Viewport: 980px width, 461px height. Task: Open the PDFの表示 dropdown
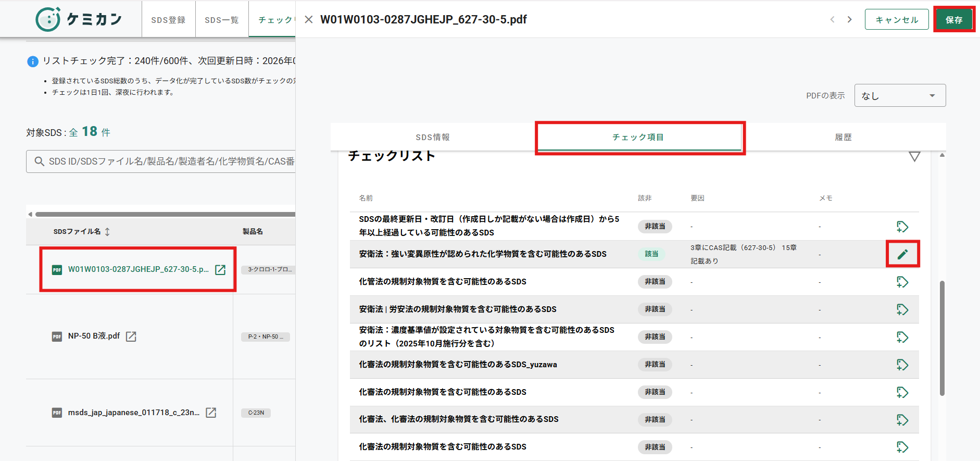click(900, 95)
